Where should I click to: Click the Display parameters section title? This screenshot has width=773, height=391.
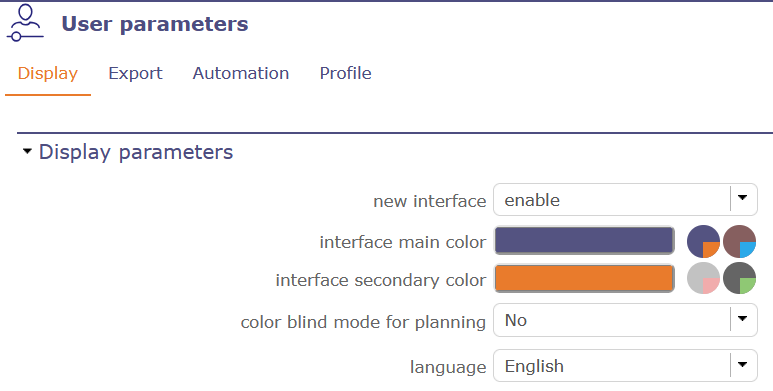[x=136, y=152]
